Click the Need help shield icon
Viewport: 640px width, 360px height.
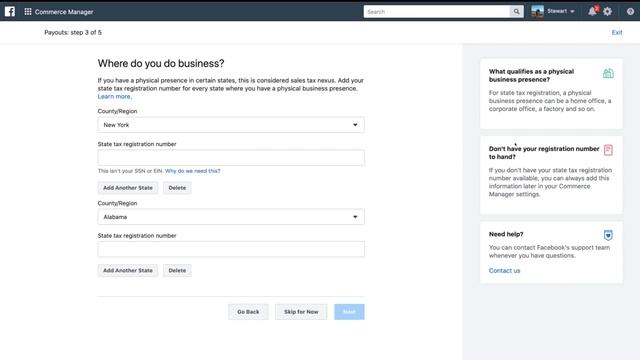point(608,235)
